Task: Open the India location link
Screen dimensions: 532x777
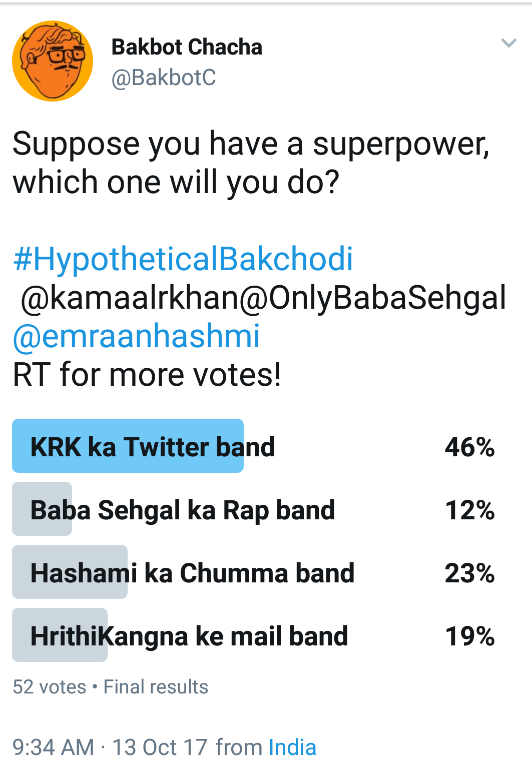Action: [x=292, y=747]
